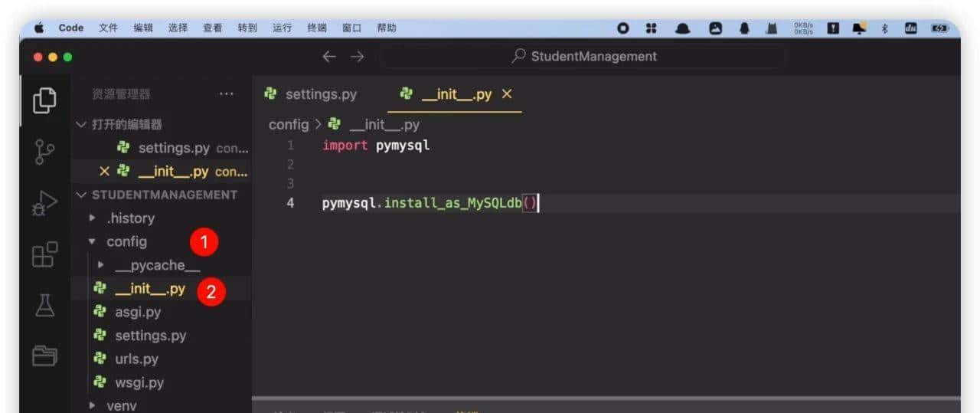The width and height of the screenshot is (980, 413).
Task: Expand the .history folder
Action: (93, 218)
